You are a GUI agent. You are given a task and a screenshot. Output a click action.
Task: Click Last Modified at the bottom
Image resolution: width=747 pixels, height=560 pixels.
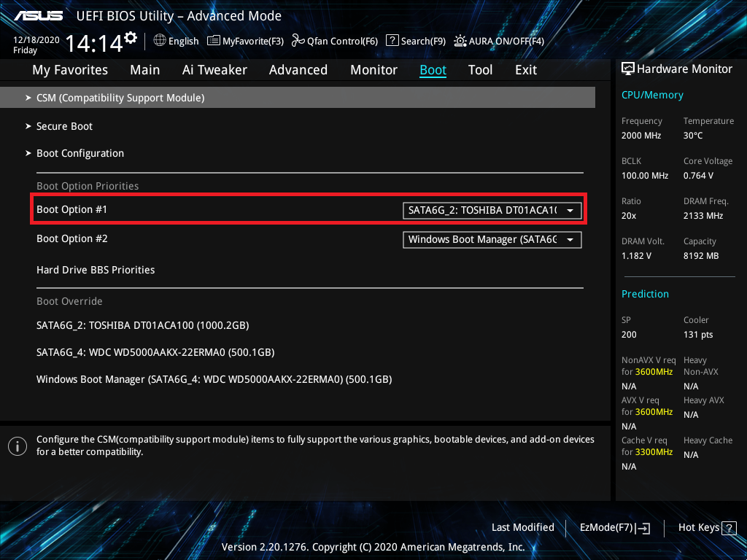pos(522,528)
